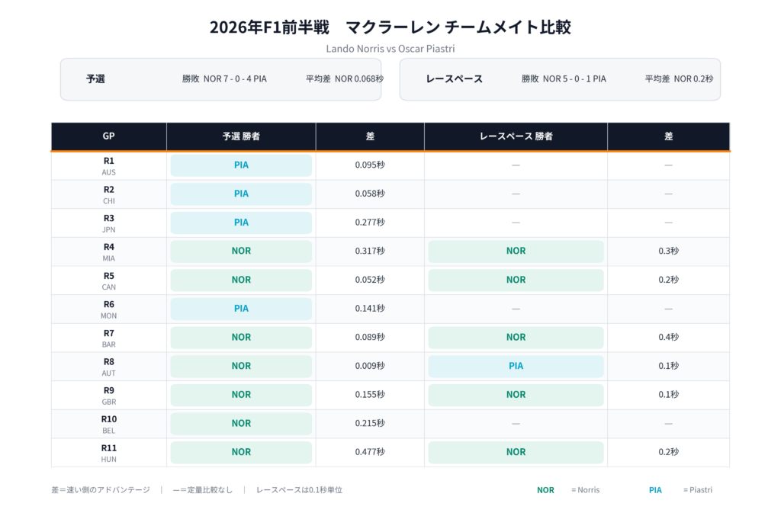Click the title 2026年F1前半戦 マクラーレン チームメイト比較
Image resolution: width=781 pixels, height=532 pixels.
tap(390, 27)
